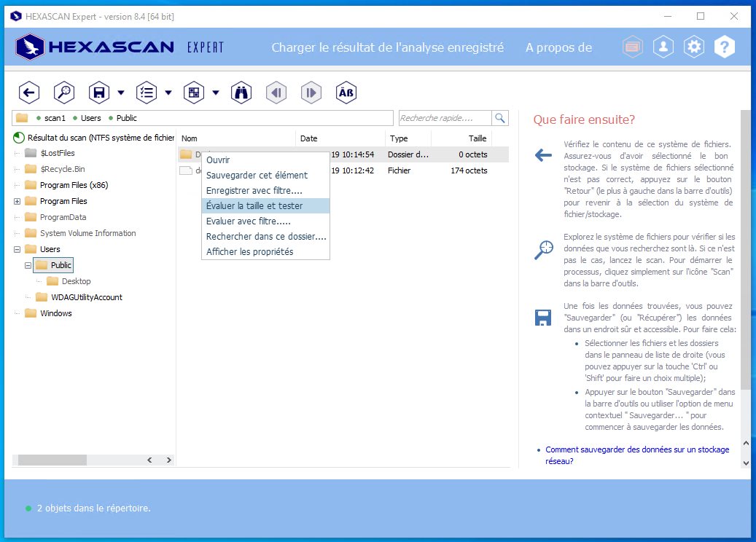
Task: Click the 0 octets size cell
Action: 473,154
